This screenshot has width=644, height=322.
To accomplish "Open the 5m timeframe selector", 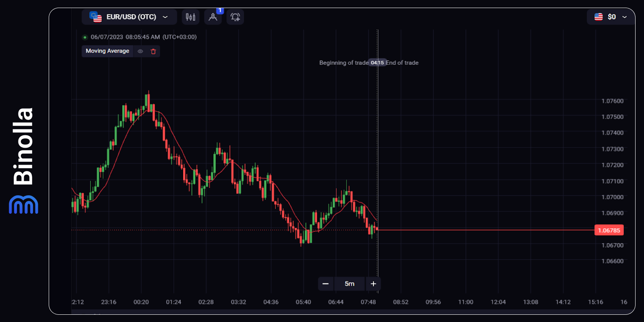I will pyautogui.click(x=349, y=284).
